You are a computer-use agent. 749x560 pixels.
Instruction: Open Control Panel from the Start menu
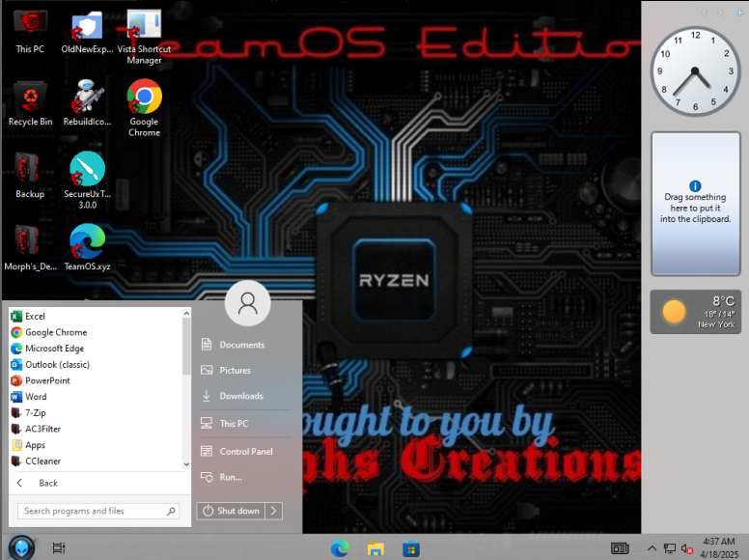coord(244,451)
